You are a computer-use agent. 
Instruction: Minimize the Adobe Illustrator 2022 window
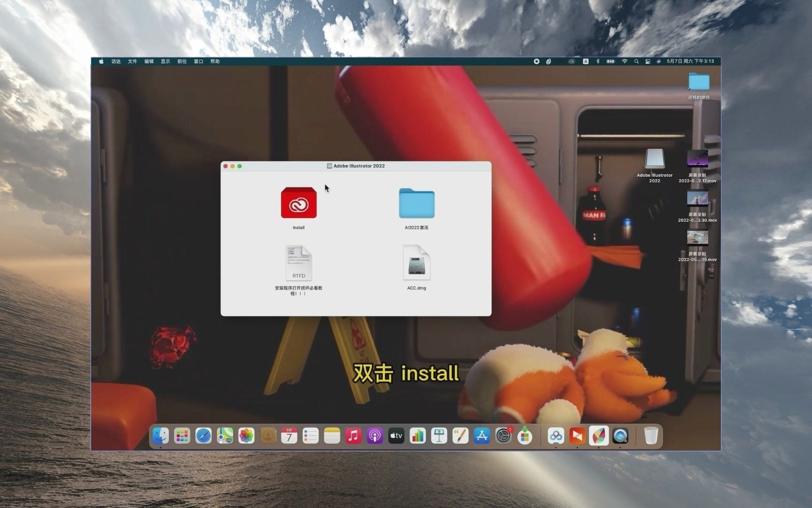pos(233,166)
